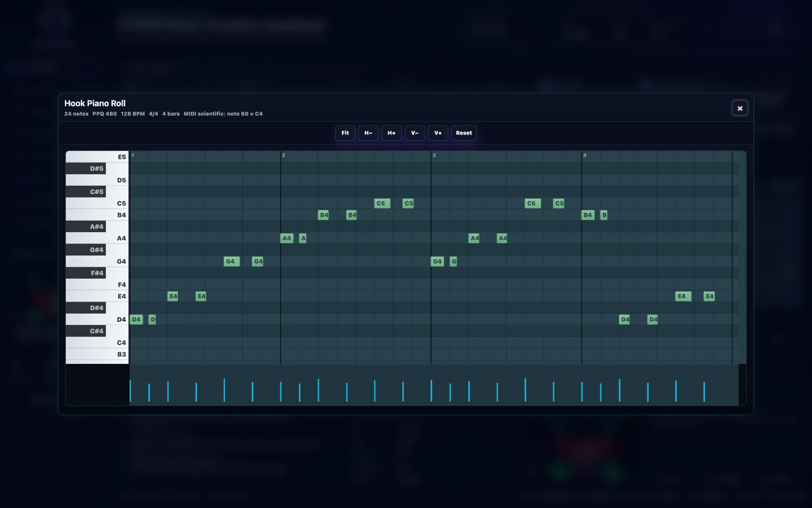Viewport: 812px width, 508px height.
Task: Close the Hook Piano Roll dialog
Action: point(740,108)
